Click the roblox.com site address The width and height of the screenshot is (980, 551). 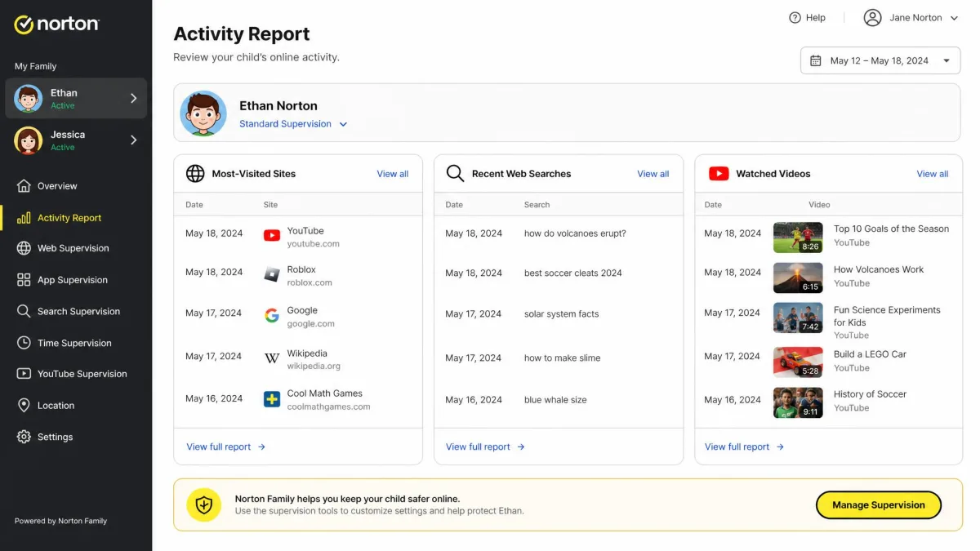click(x=310, y=282)
